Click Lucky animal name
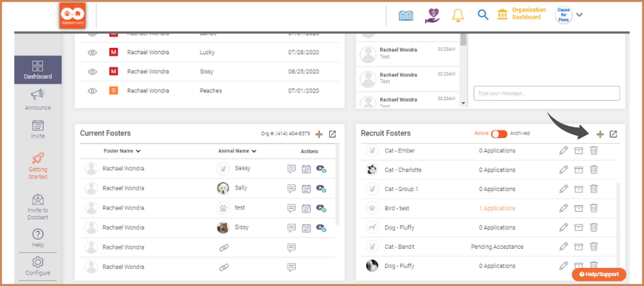This screenshot has width=644, height=286. click(x=208, y=52)
